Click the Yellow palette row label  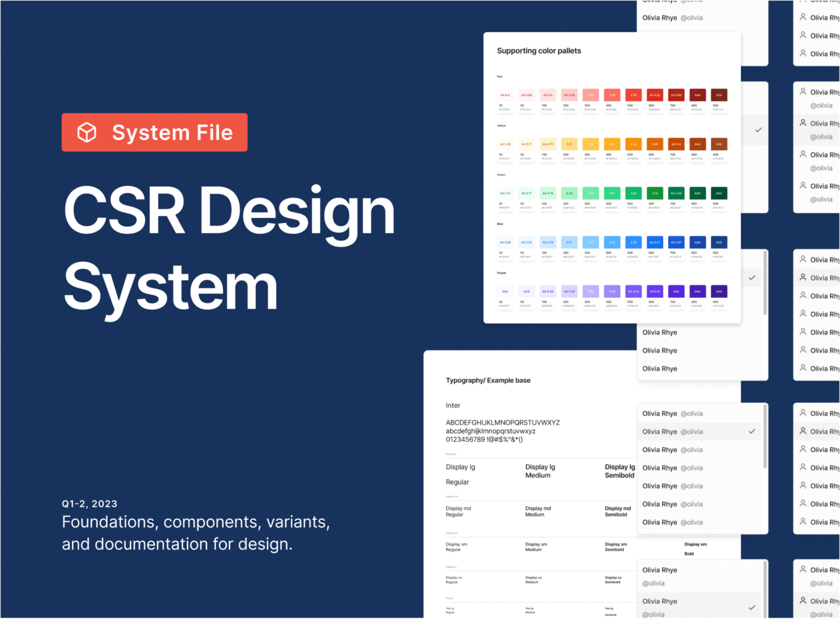[502, 125]
